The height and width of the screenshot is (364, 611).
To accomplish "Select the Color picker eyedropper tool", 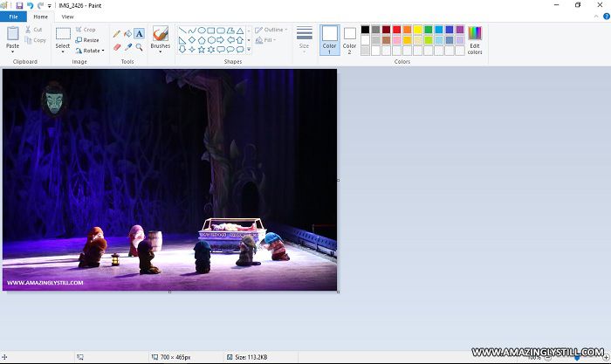I will click(x=127, y=47).
